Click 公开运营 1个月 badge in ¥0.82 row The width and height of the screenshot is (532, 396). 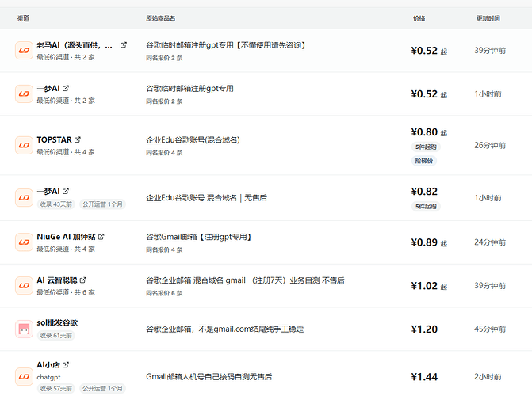coord(102,204)
